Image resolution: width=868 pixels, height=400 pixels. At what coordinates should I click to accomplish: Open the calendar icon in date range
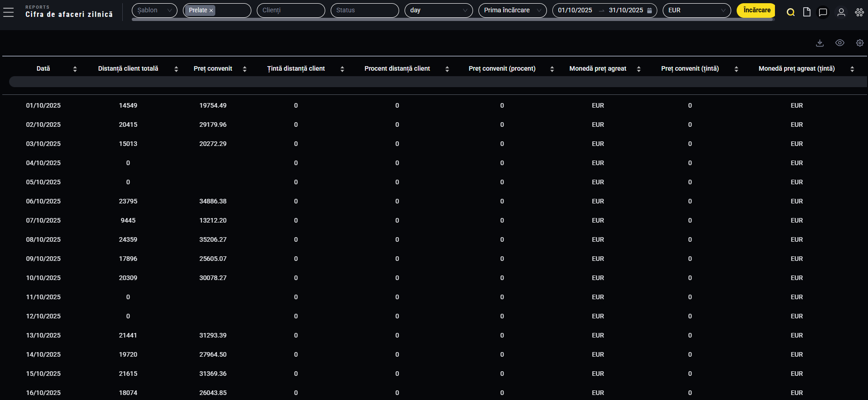(650, 10)
